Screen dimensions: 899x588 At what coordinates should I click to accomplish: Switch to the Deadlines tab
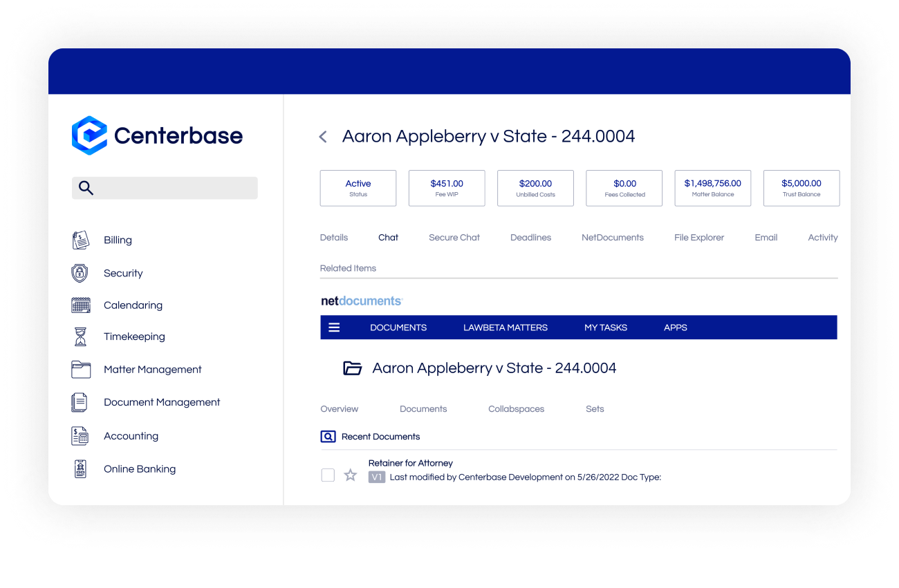[531, 238]
